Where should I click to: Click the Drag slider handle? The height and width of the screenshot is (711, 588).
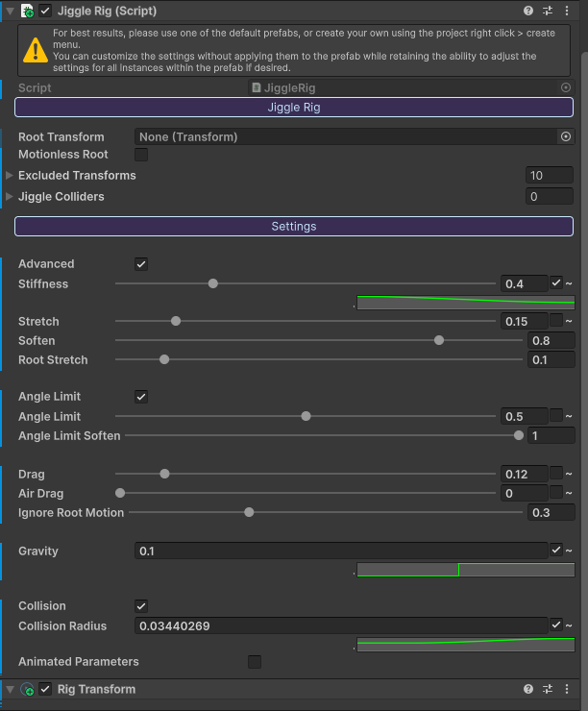coord(164,474)
